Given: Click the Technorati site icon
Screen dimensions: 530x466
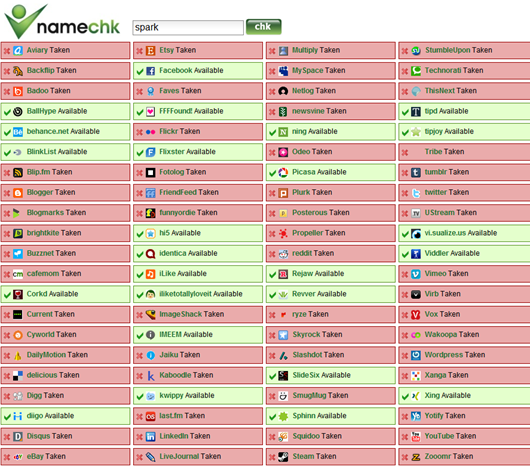Looking at the screenshot, I should tap(416, 71).
